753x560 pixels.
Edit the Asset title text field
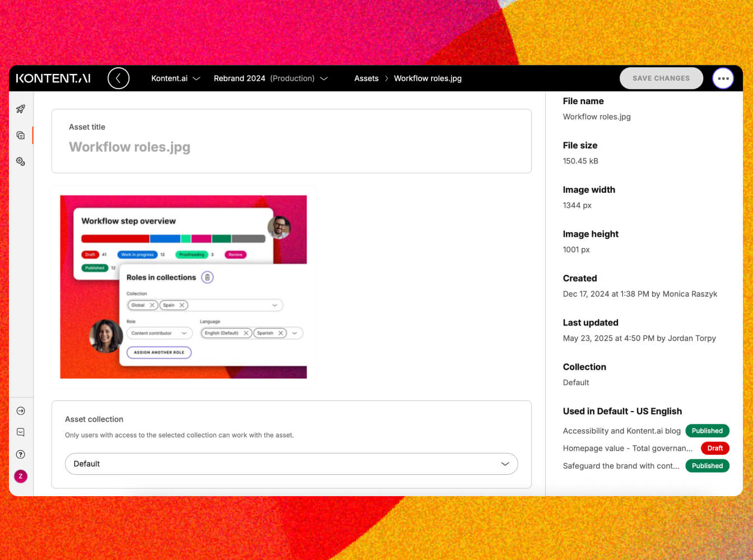click(291, 147)
